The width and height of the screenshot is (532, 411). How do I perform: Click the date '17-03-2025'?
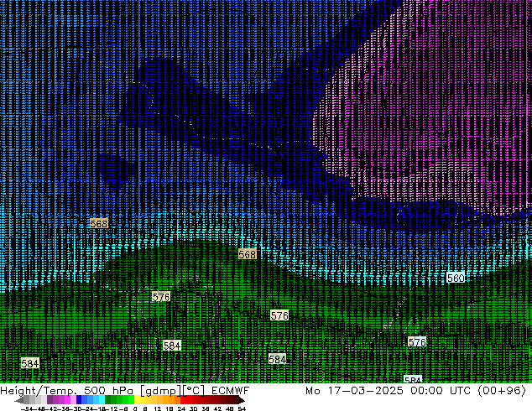365,391
